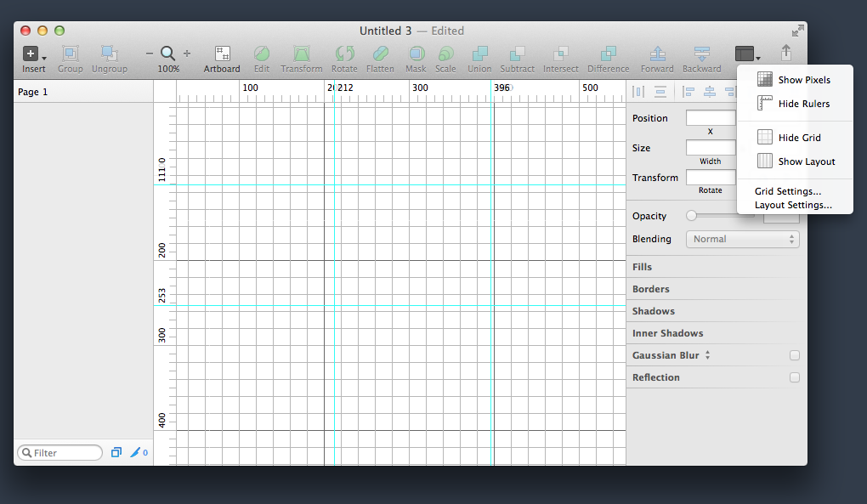867x504 pixels.
Task: Open the Insert dropdown
Action: coord(34,54)
